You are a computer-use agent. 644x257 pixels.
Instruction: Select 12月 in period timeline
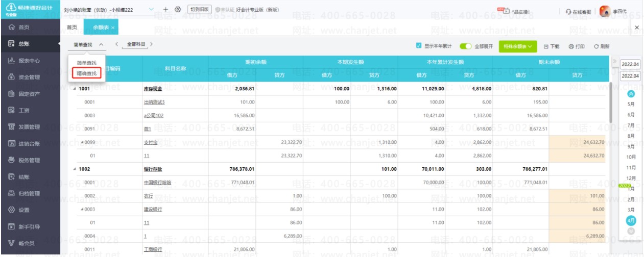pyautogui.click(x=631, y=178)
